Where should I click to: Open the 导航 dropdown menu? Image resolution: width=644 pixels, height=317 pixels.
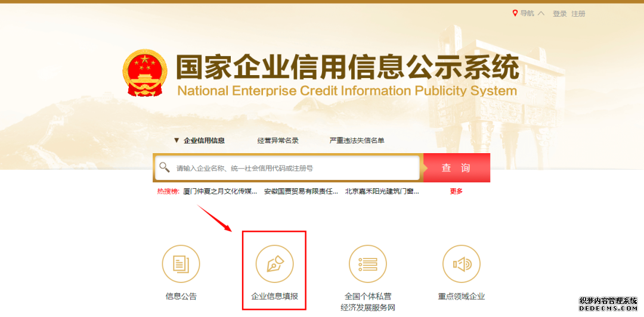pos(527,13)
